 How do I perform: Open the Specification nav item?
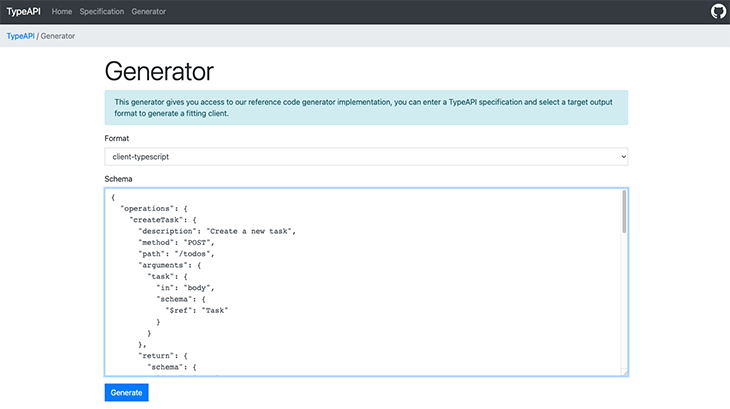pos(102,12)
